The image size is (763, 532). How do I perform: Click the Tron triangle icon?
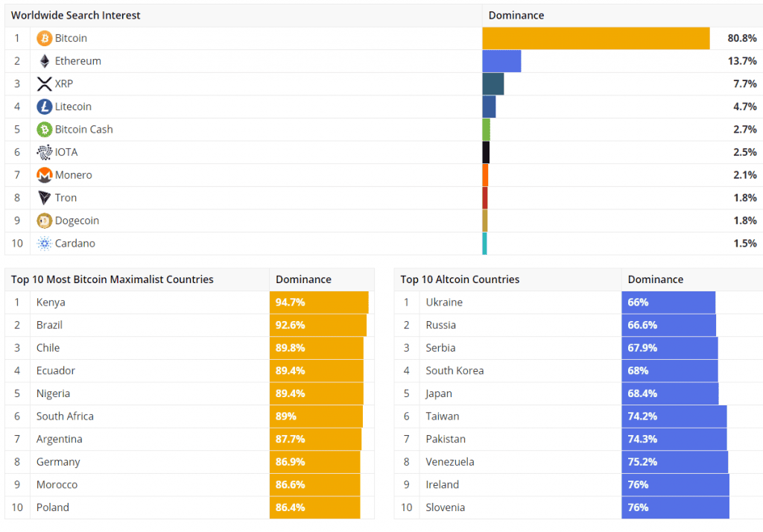pyautogui.click(x=44, y=197)
